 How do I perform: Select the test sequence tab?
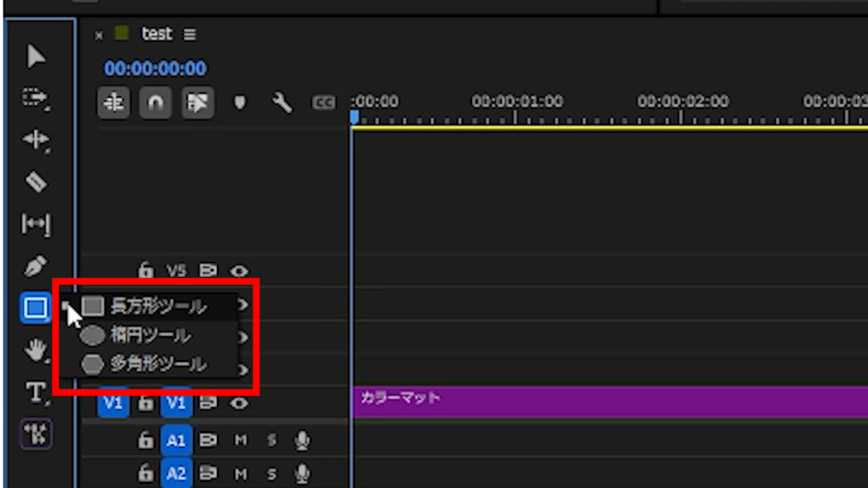click(157, 34)
